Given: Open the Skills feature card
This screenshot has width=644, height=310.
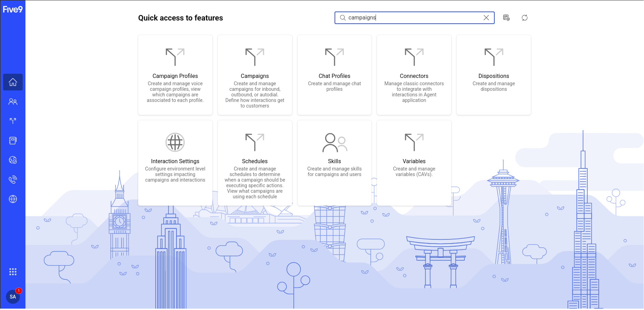Looking at the screenshot, I should pos(334,163).
